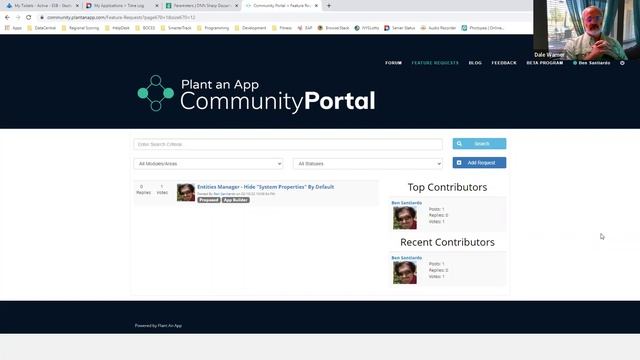Open the Entities Manager Hide System Properties request
The image size is (640, 360).
coord(265,187)
